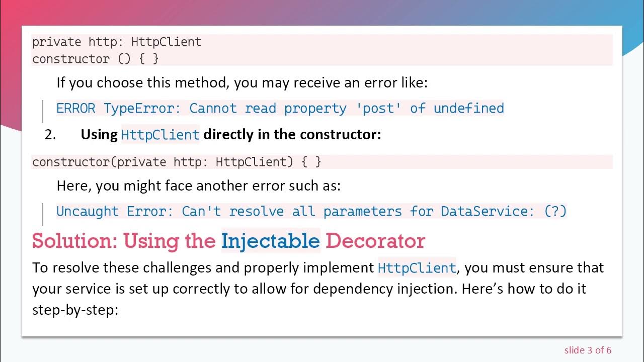Select the 'ERROR TypeError' error message
The image size is (644, 362).
[x=280, y=109]
